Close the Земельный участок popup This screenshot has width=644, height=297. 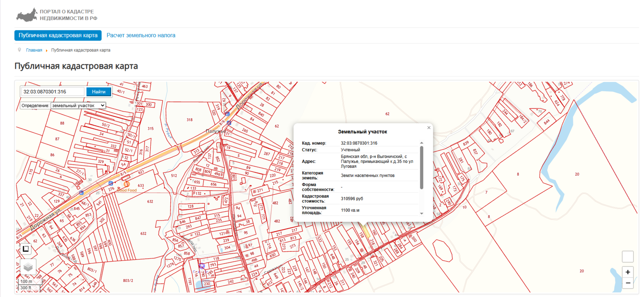coord(429,127)
